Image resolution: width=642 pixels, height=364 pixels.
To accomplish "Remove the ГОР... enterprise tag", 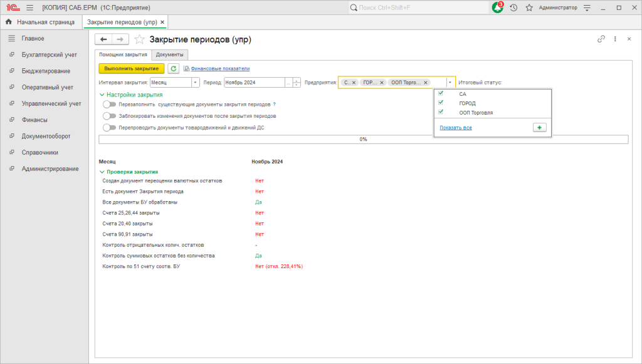I will pyautogui.click(x=382, y=83).
